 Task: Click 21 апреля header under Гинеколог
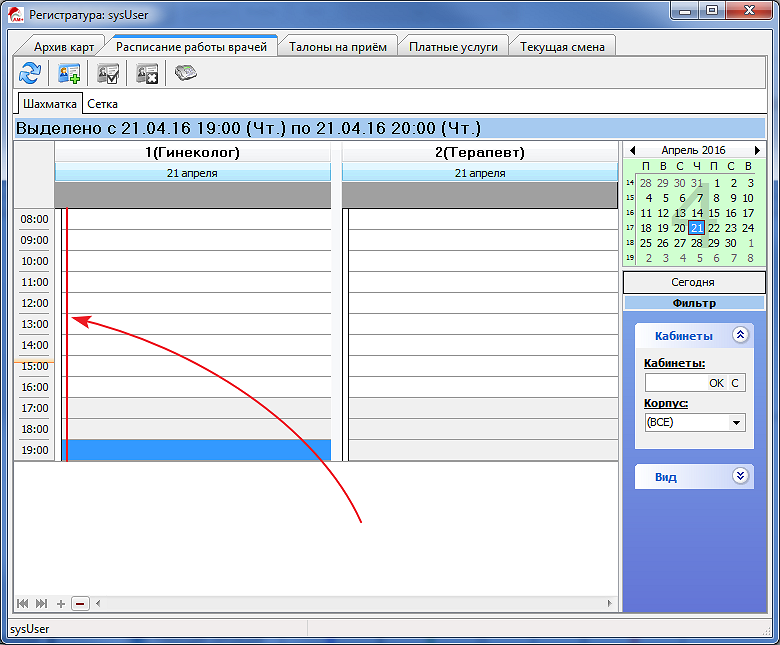[x=193, y=173]
